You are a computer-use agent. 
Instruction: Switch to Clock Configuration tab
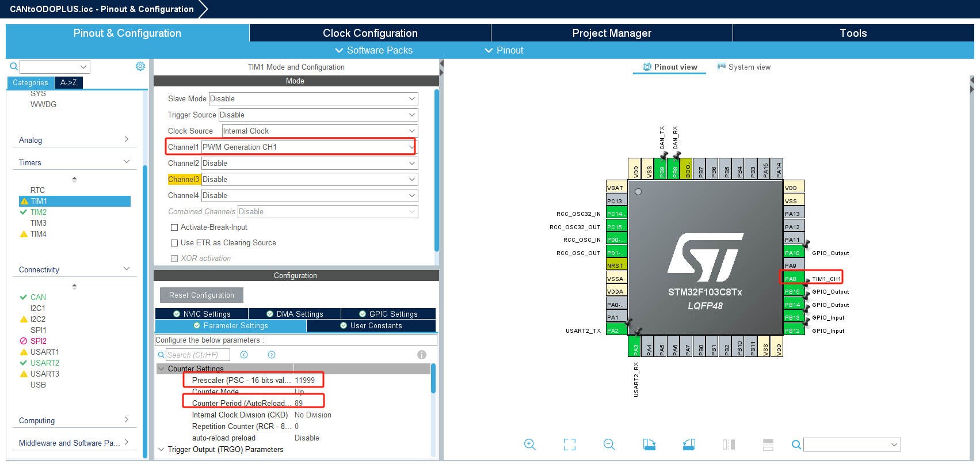(370, 33)
